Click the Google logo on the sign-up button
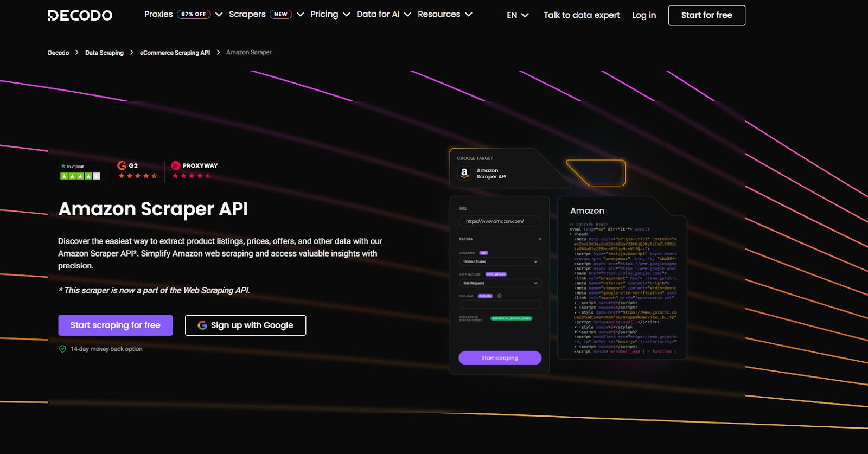The width and height of the screenshot is (868, 454). tap(202, 325)
